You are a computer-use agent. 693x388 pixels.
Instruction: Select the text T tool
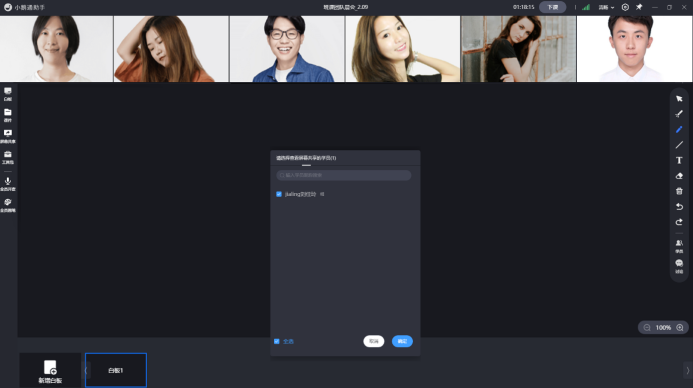click(679, 160)
